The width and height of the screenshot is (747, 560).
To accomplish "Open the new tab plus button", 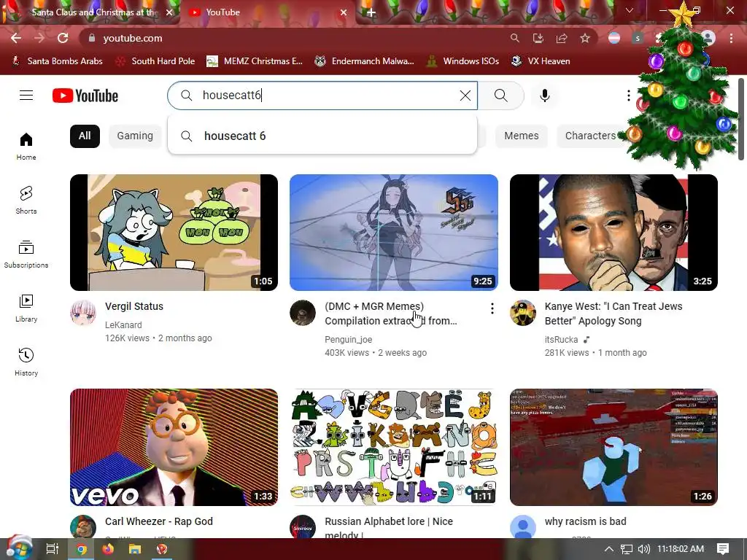I will pyautogui.click(x=371, y=12).
